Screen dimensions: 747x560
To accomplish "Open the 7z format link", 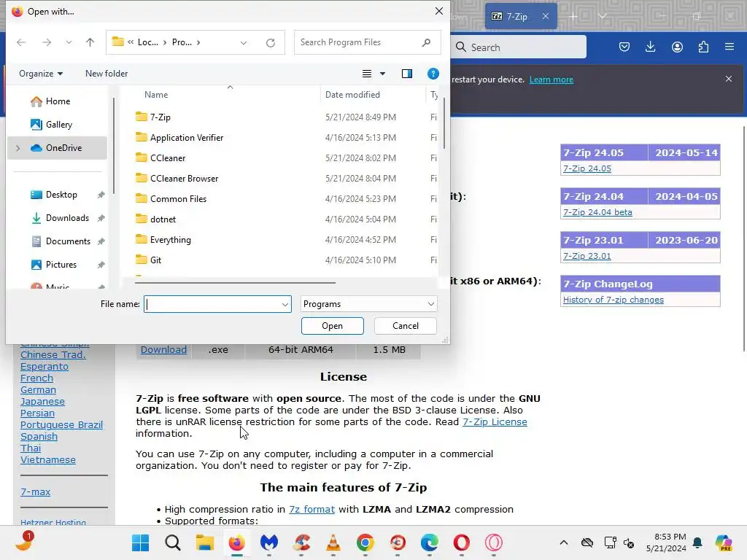I will pos(311,510).
